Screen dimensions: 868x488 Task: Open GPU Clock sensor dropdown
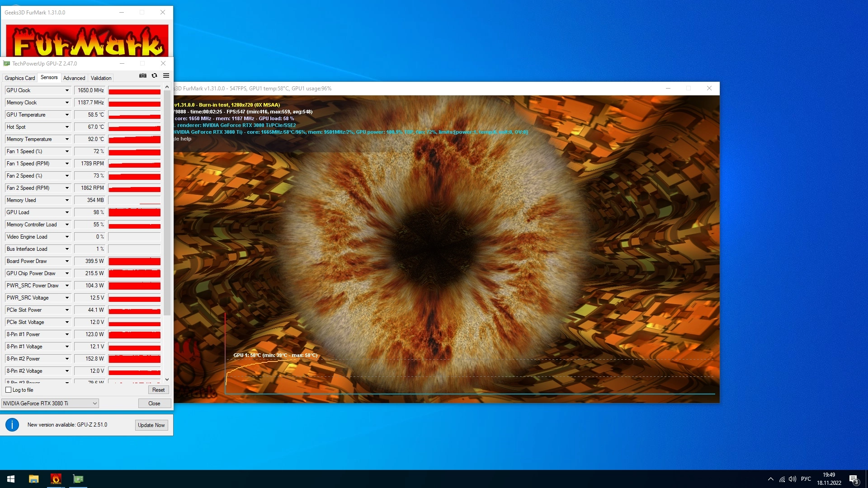[x=67, y=90]
